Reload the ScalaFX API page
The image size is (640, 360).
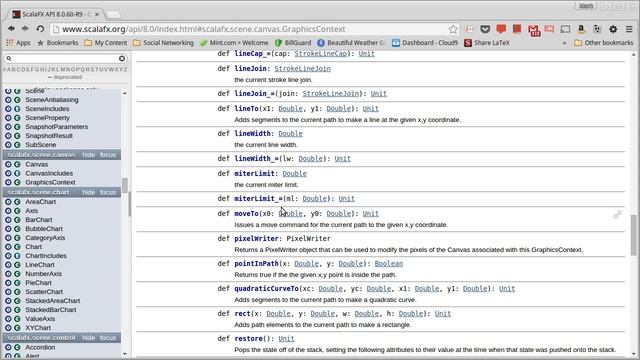pos(40,29)
